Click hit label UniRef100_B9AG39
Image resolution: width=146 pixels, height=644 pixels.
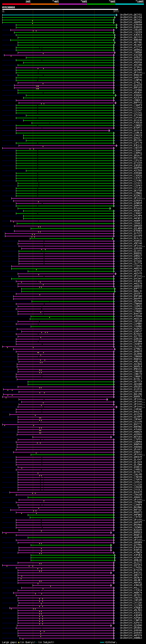[131, 75]
